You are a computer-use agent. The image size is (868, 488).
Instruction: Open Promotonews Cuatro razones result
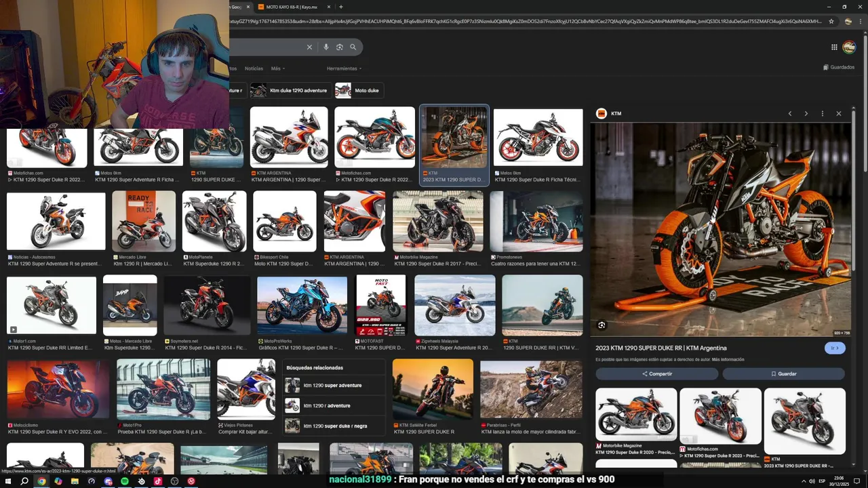(536, 222)
